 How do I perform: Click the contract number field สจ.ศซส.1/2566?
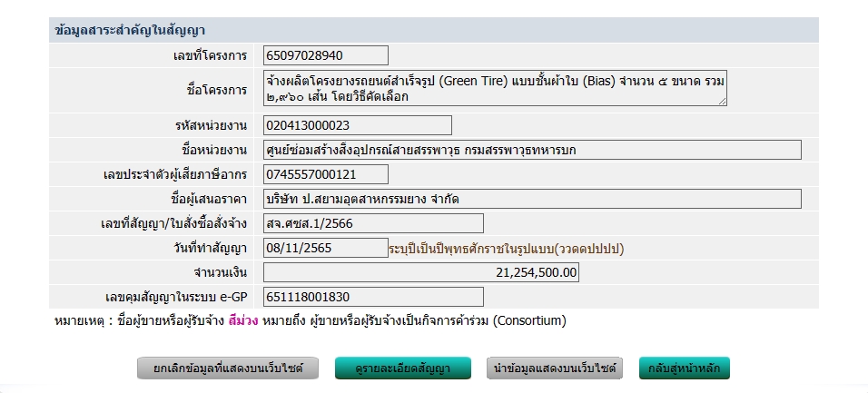tap(373, 223)
